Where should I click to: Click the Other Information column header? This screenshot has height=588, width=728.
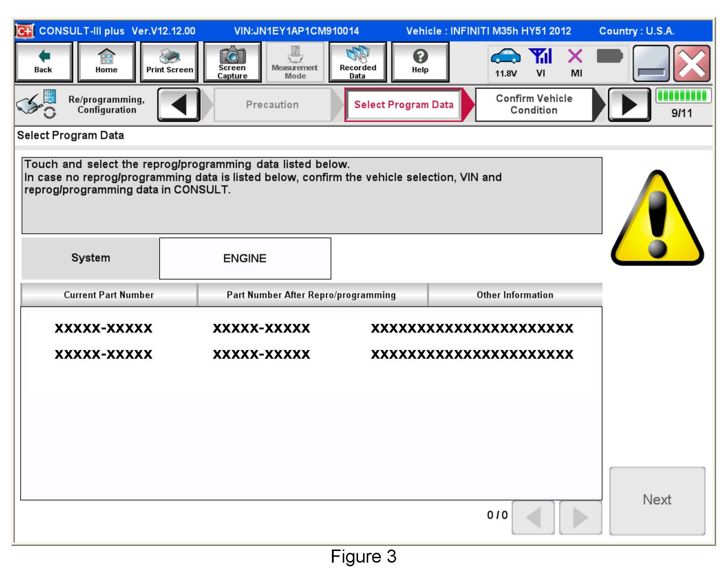point(515,295)
